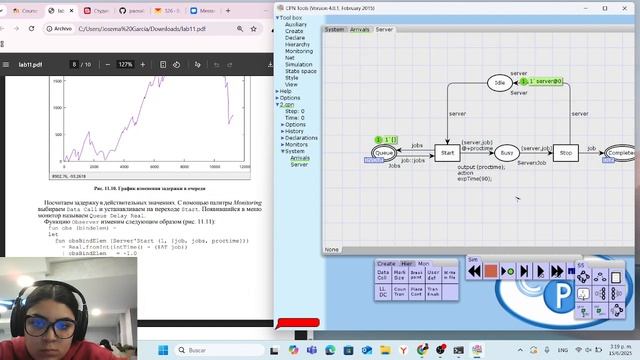The image size is (640, 360).
Task: Switch to the Mon tab in the tool palette
Action: click(423, 264)
